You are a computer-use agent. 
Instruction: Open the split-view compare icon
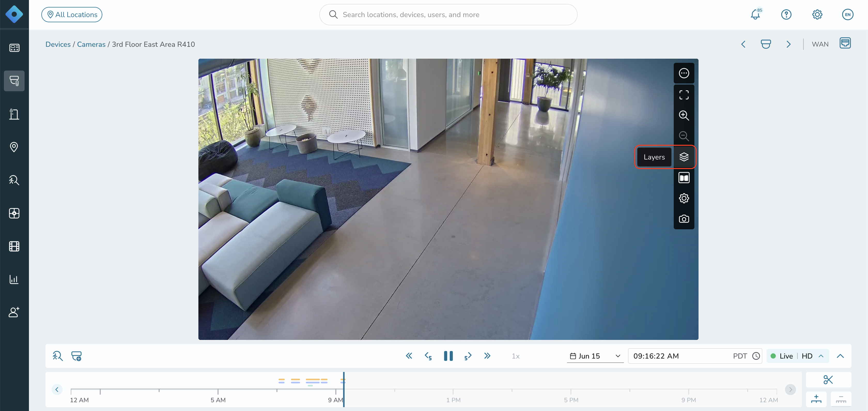(684, 178)
